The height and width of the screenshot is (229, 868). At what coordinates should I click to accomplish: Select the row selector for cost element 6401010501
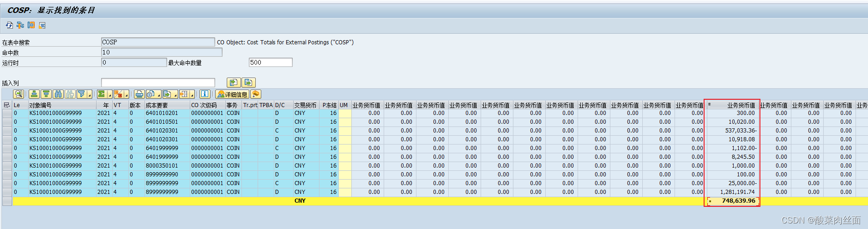pyautogui.click(x=7, y=122)
